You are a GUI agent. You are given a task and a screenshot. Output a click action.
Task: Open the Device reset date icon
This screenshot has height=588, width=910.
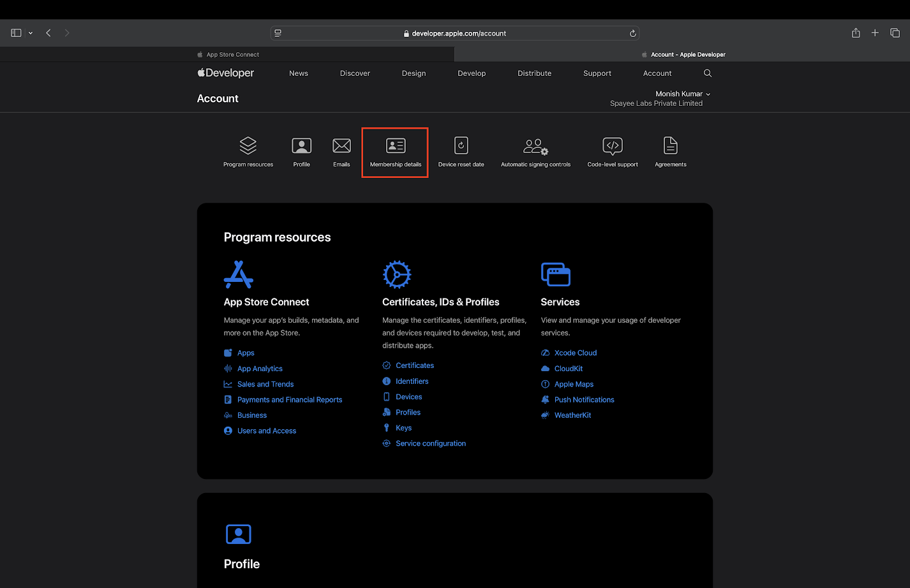coord(461,146)
